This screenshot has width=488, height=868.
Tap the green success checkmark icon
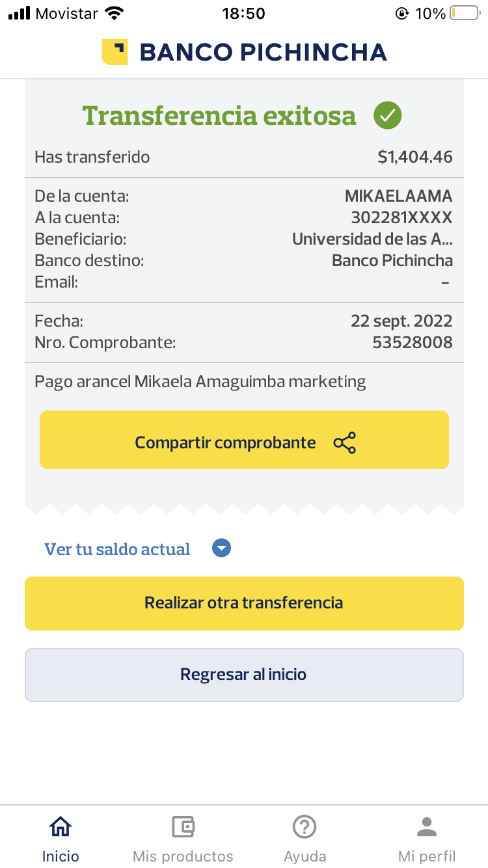pos(387,116)
